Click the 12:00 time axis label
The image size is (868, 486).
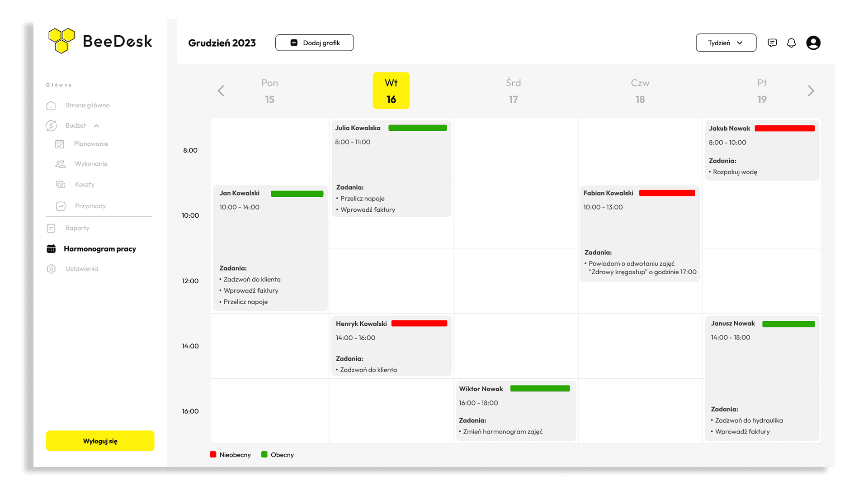coord(190,281)
